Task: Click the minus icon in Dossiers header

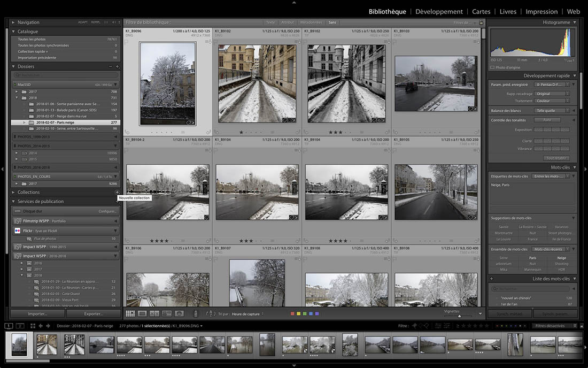Action: tap(111, 67)
